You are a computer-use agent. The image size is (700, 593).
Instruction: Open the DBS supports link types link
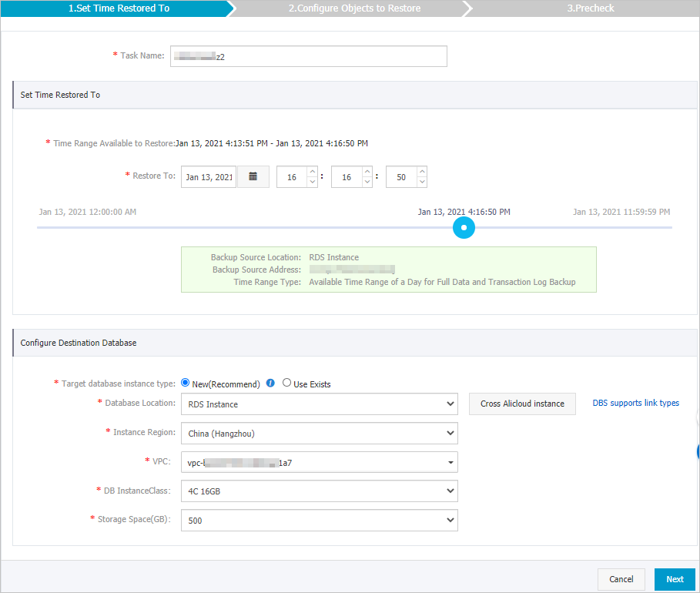pos(635,403)
